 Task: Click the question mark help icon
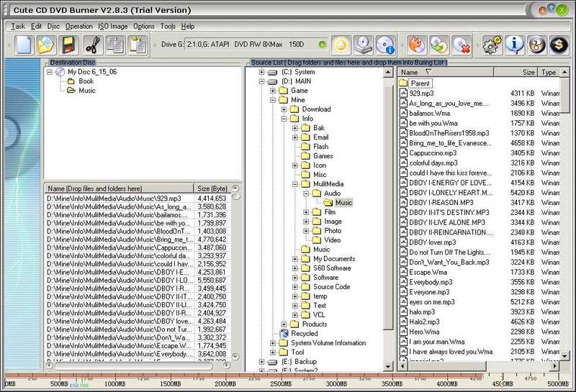coord(536,45)
